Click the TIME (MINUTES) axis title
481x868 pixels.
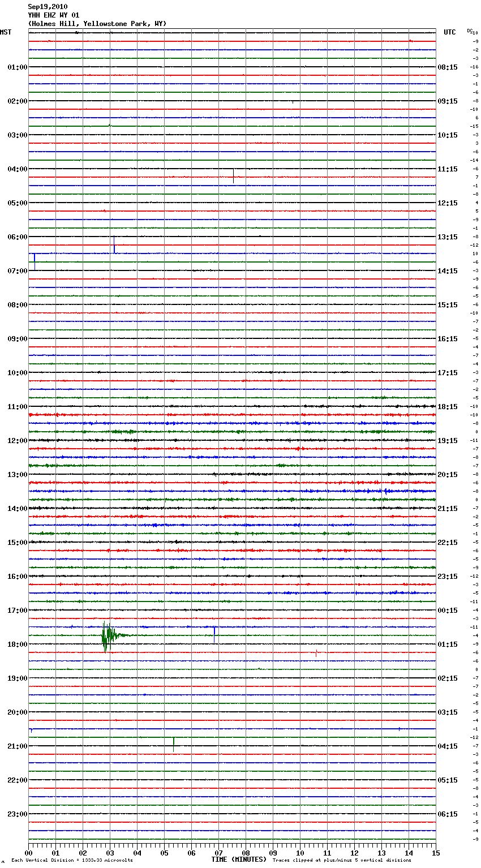pos(239,860)
